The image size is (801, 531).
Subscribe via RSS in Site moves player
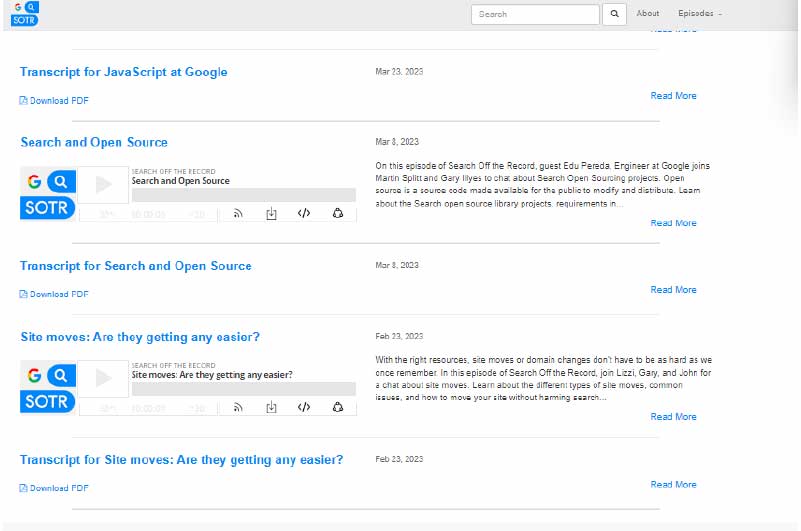238,407
